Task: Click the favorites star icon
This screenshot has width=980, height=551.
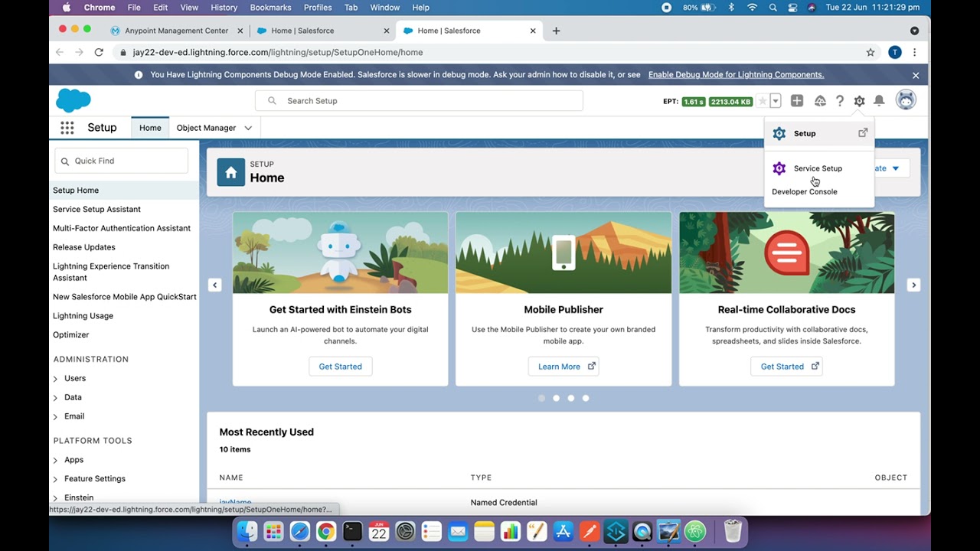Action: (x=762, y=101)
